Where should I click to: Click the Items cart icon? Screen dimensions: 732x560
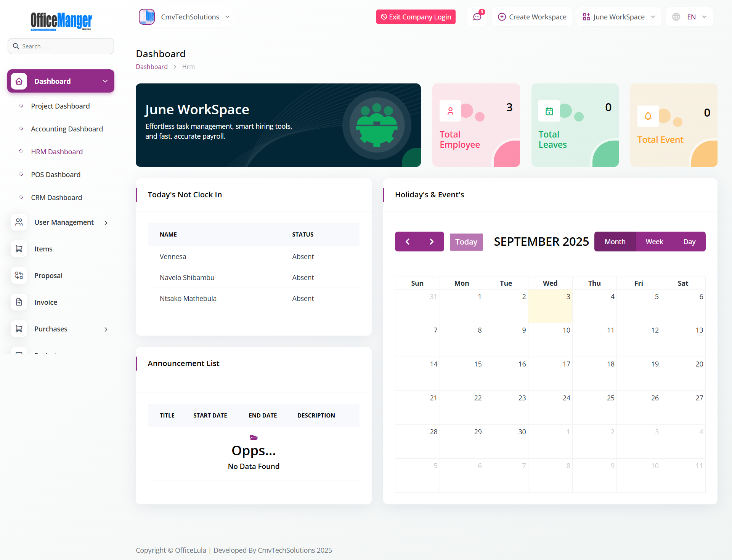click(x=19, y=249)
